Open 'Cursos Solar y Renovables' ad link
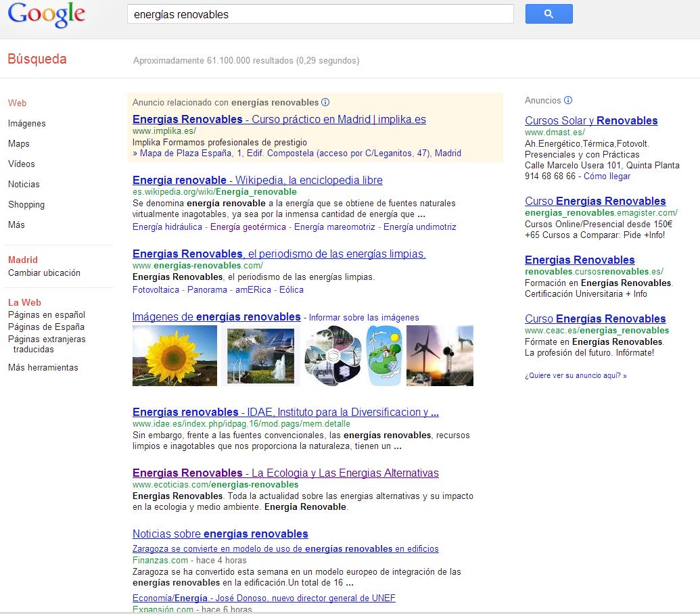The height and width of the screenshot is (614, 700). [x=591, y=121]
